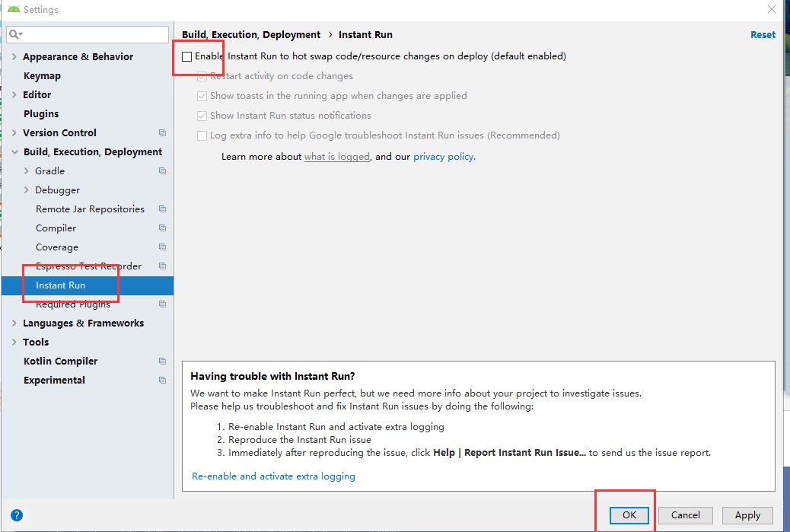790x532 pixels.
Task: Click the Instant Run breadcrumb heading
Action: [365, 34]
